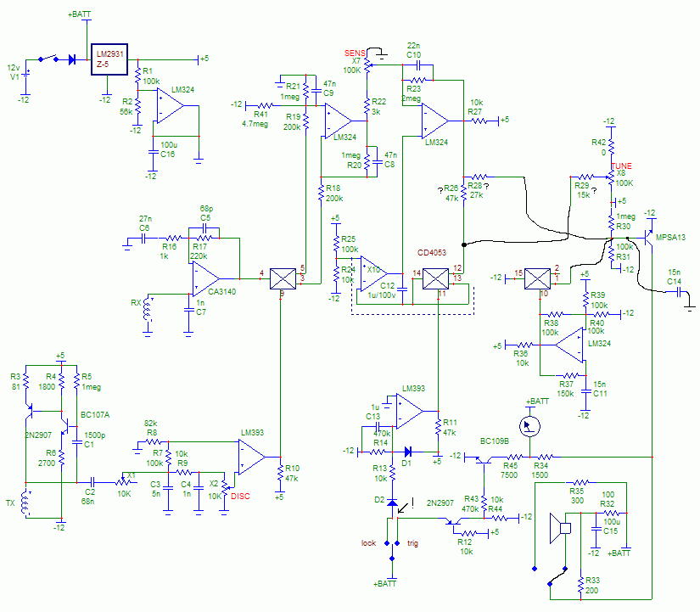The height and width of the screenshot is (612, 700).
Task: Select the R23 2meg label
Action: pyautogui.click(x=412, y=93)
